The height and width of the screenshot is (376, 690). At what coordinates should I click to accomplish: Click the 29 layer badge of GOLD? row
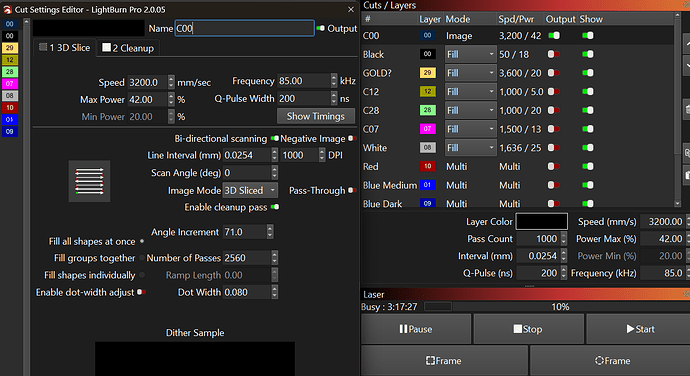click(427, 73)
